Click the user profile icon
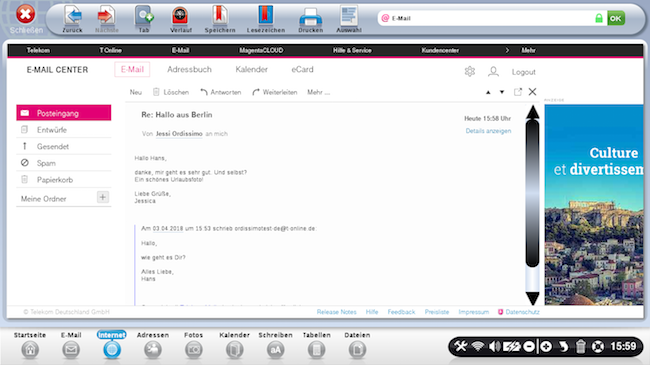This screenshot has width=650, height=365. pos(493,71)
